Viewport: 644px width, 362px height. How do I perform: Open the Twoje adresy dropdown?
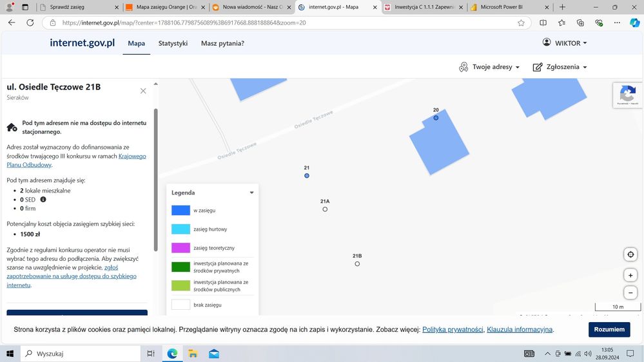pos(488,67)
